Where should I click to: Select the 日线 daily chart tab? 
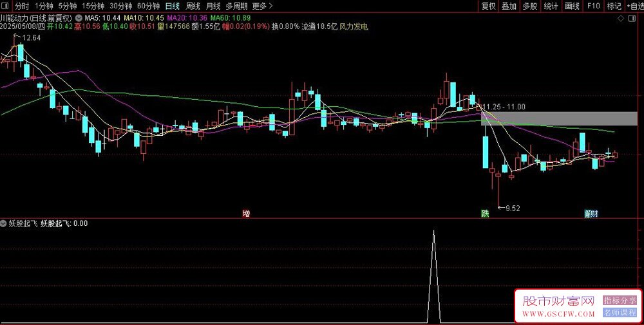(173, 6)
